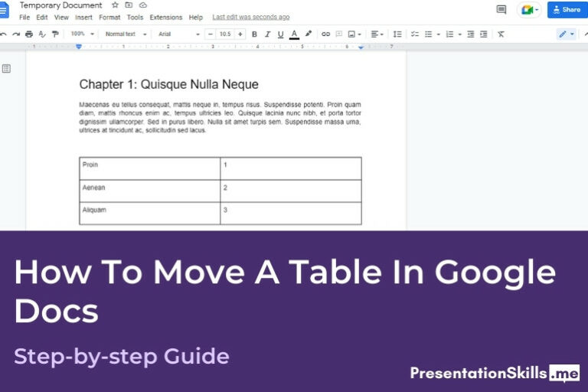Decrease font size with minus
Viewport: 588px width, 392px height.
211,34
